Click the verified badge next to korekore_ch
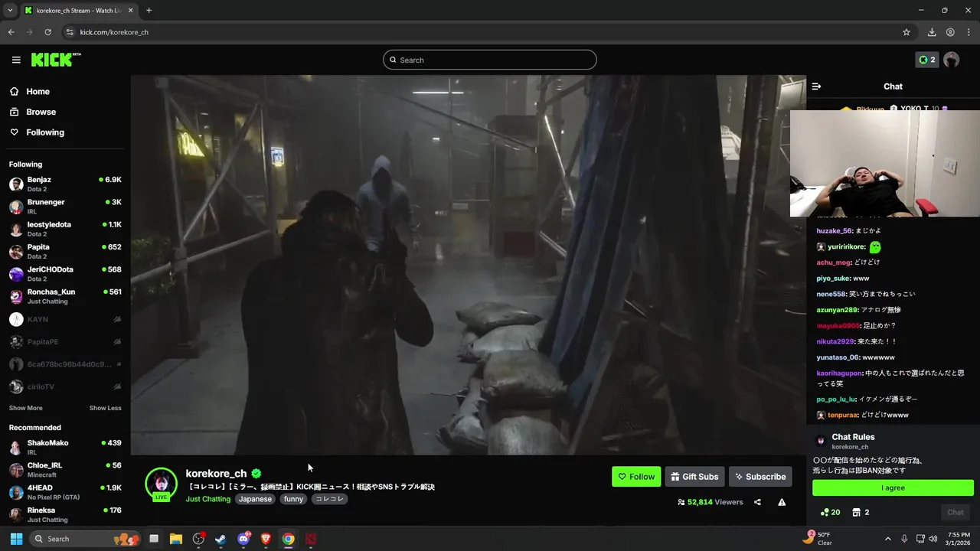The height and width of the screenshot is (551, 980). tap(256, 474)
